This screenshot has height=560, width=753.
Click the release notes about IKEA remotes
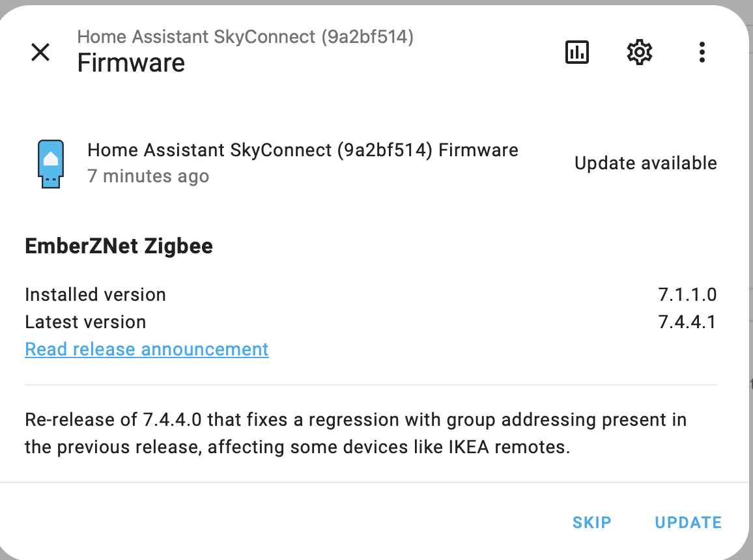pyautogui.click(x=356, y=433)
